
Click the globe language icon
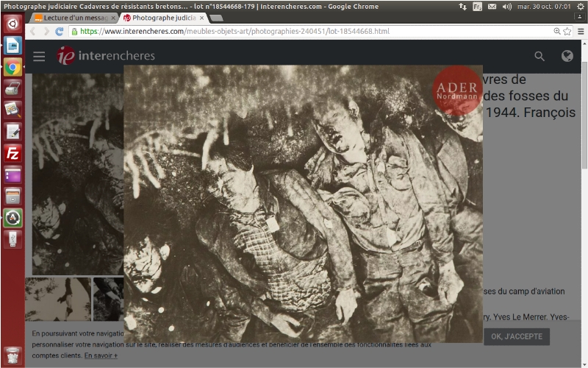(567, 56)
